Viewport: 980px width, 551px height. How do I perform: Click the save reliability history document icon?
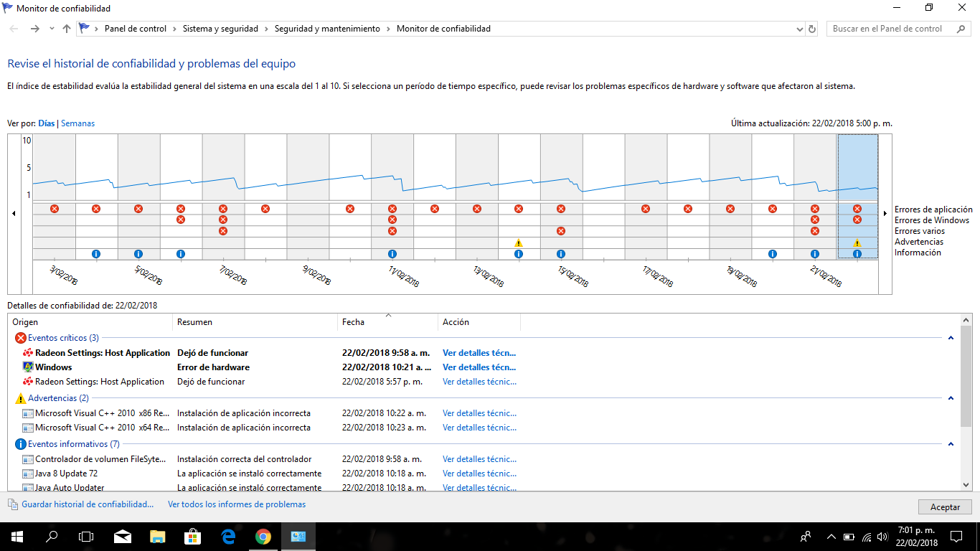13,504
